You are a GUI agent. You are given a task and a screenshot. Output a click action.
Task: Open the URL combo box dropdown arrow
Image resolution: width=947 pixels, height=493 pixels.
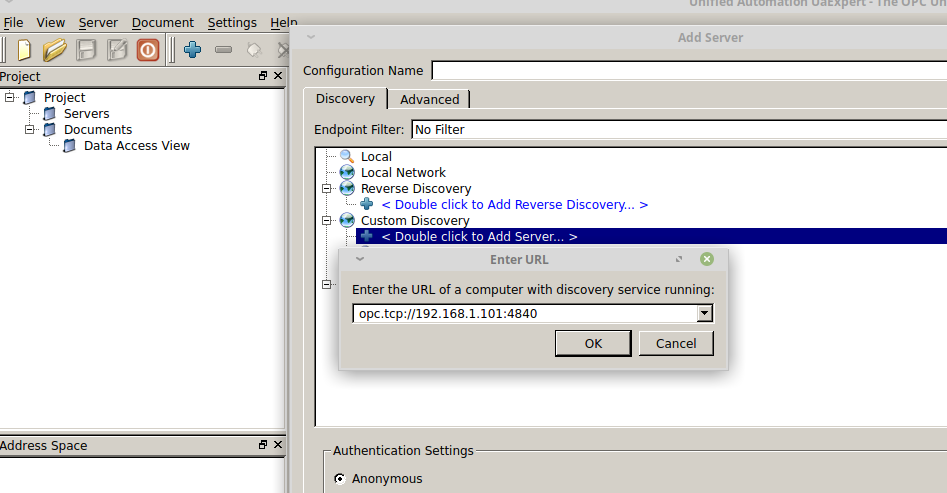click(x=704, y=314)
